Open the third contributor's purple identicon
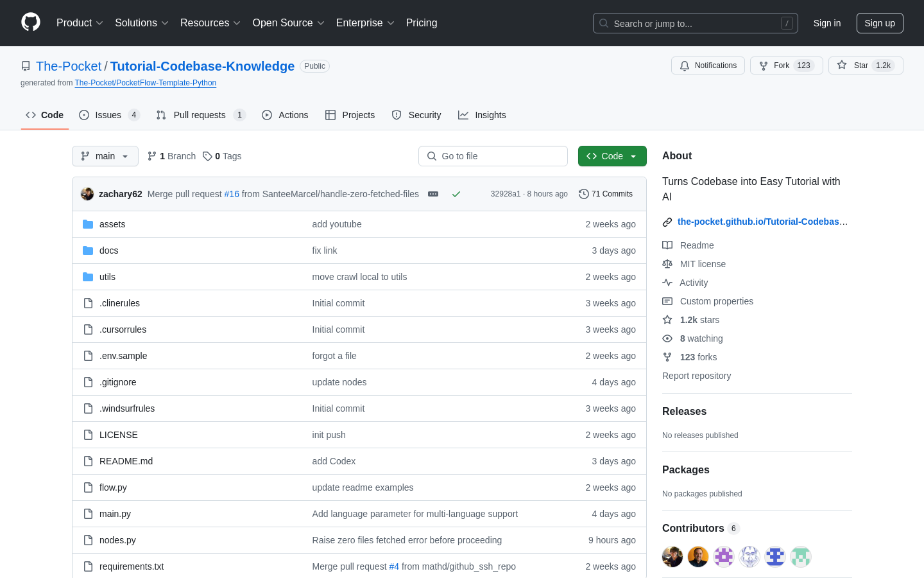 click(x=724, y=557)
